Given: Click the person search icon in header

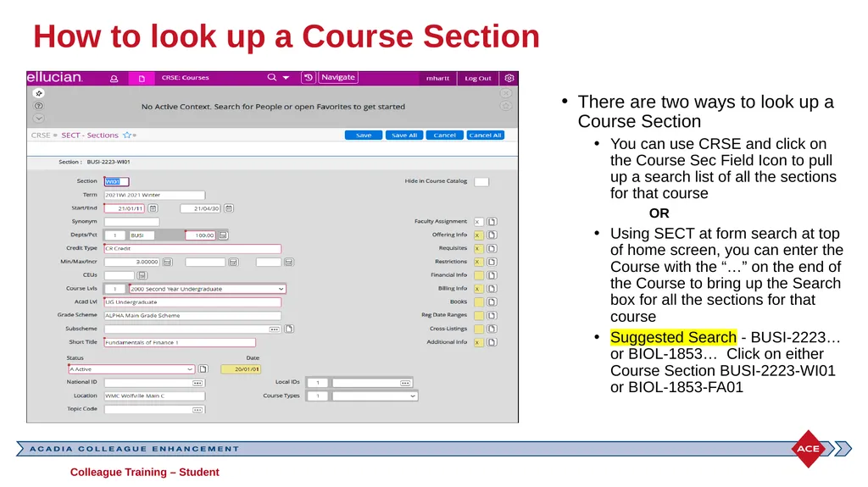Looking at the screenshot, I should click(114, 79).
